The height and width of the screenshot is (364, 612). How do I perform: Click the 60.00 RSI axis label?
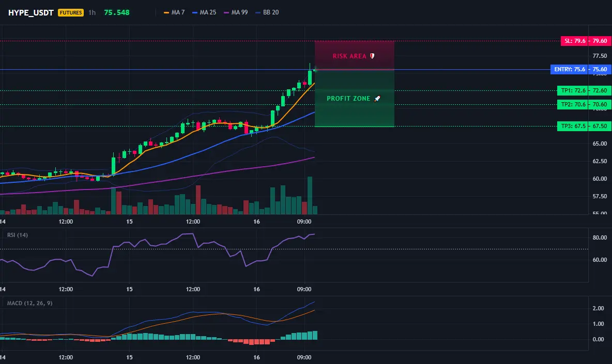(600, 260)
